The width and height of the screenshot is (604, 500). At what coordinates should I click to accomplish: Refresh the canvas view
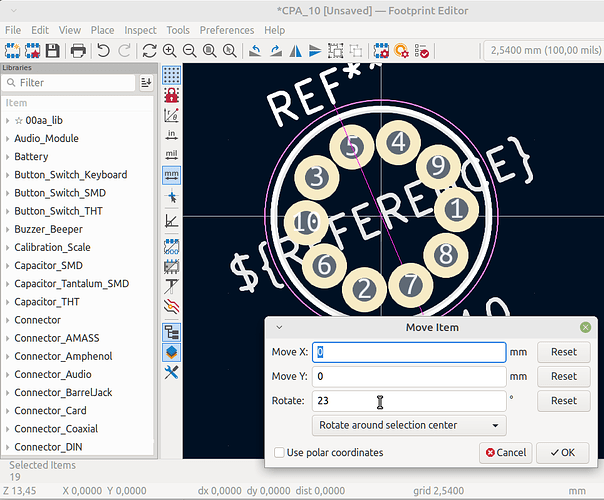[149, 50]
